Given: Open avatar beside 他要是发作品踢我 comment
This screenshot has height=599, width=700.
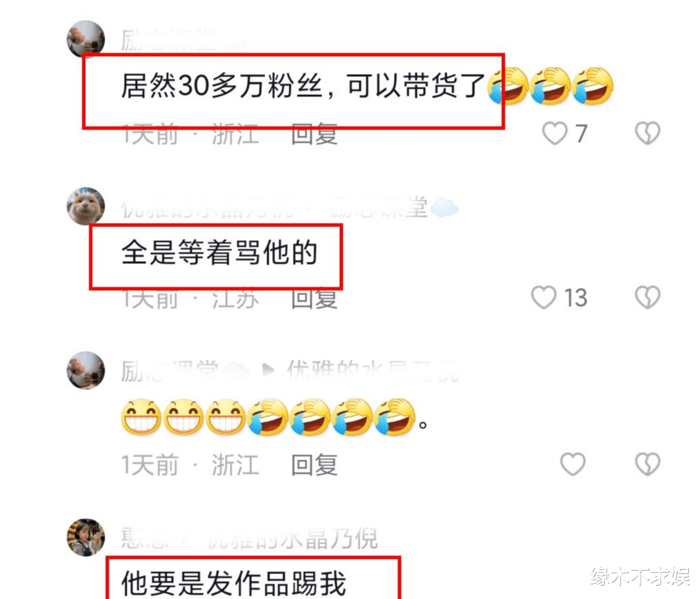Looking at the screenshot, I should [86, 537].
